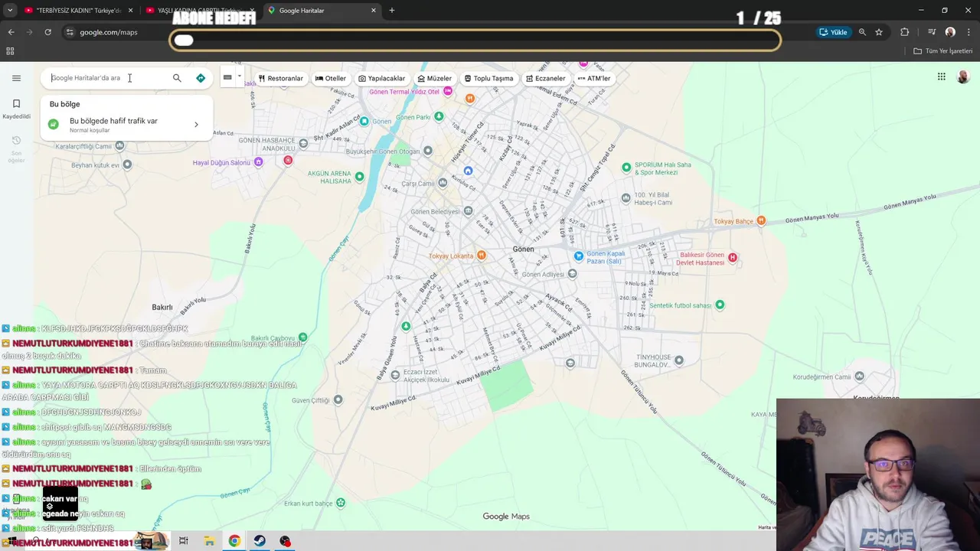
Task: Select the Gönen Kapalı Pazarı pin
Action: (x=579, y=256)
